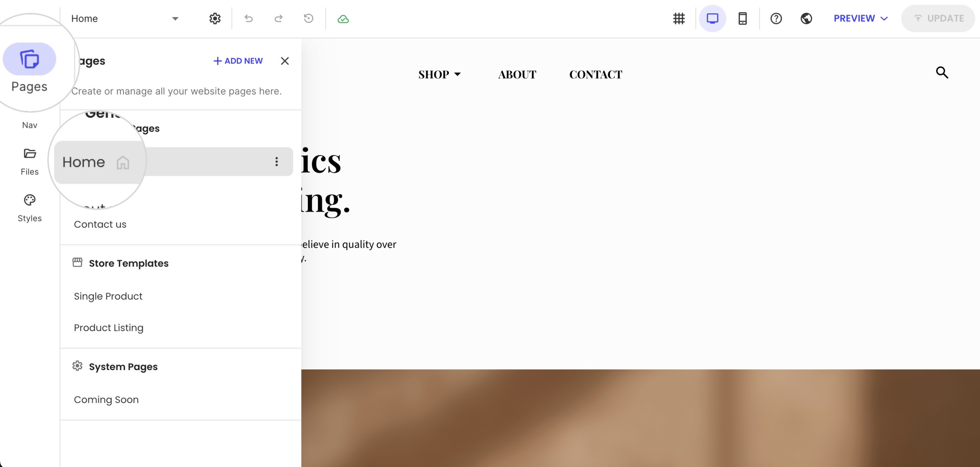The width and height of the screenshot is (980, 467).
Task: Open the PREVIEW dropdown
Action: pos(861,18)
